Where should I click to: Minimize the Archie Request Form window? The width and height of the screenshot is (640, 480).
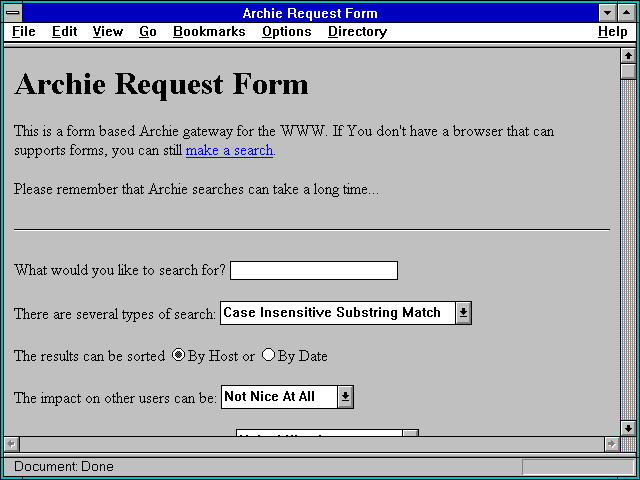607,13
